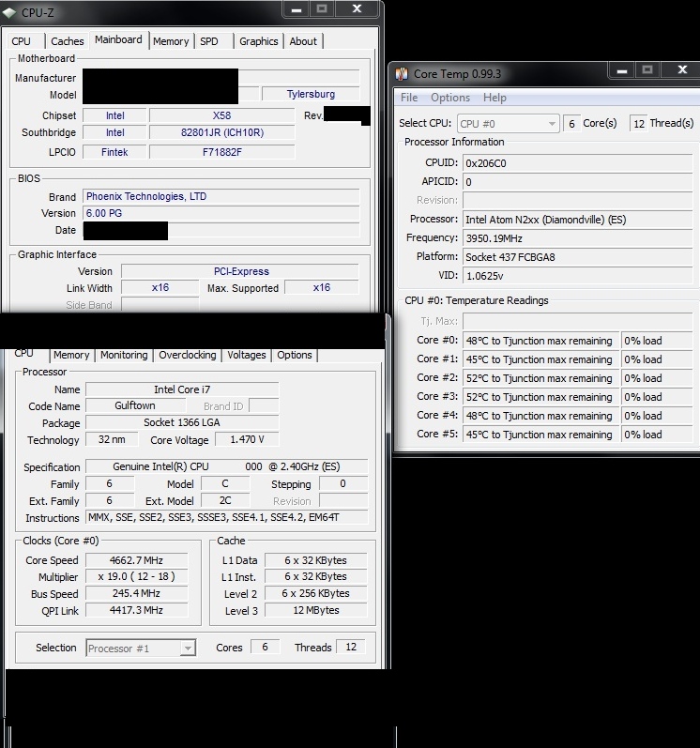Viewport: 700px width, 748px height.
Task: Click the Frequency field 3950.19MHz
Action: click(x=577, y=238)
